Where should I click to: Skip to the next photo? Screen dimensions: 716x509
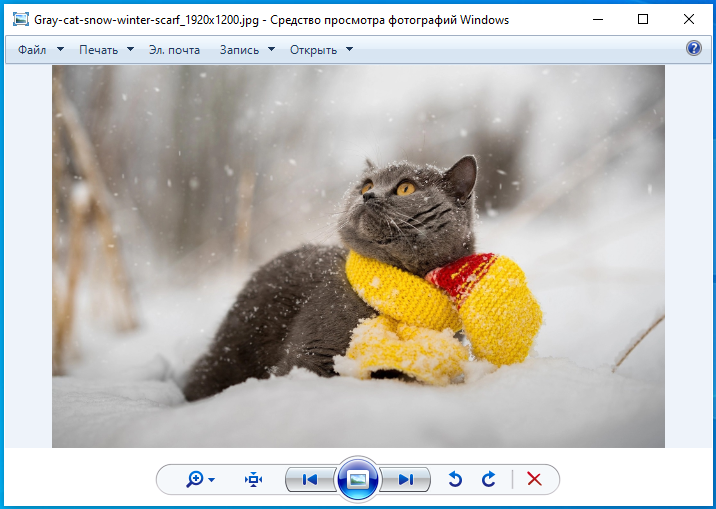pos(406,480)
